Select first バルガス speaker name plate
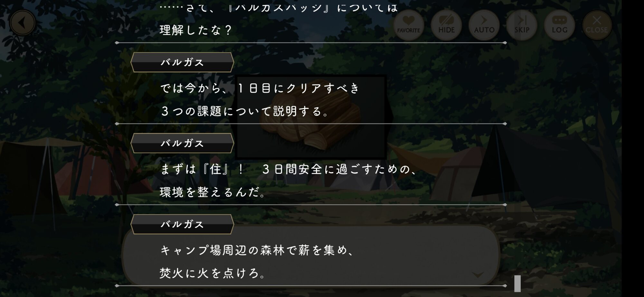Screen dimensions: 644x297 182,62
